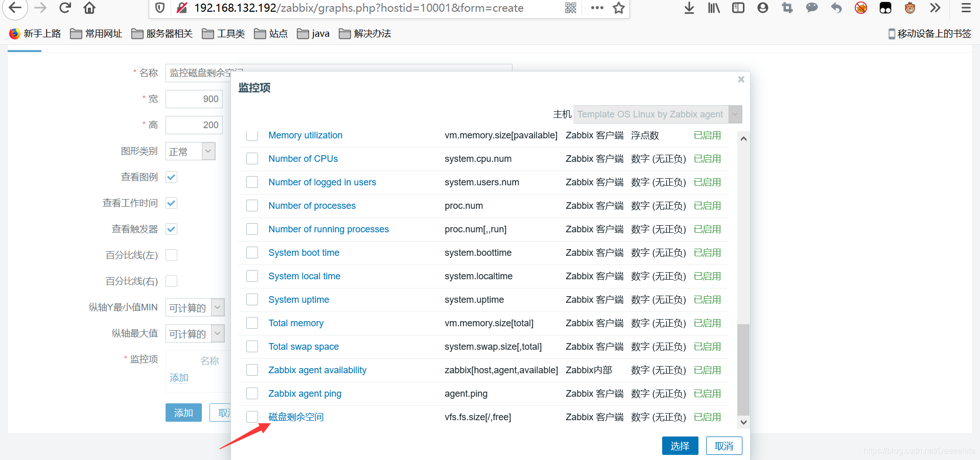Click the 添加 link under 监控项

(x=179, y=378)
